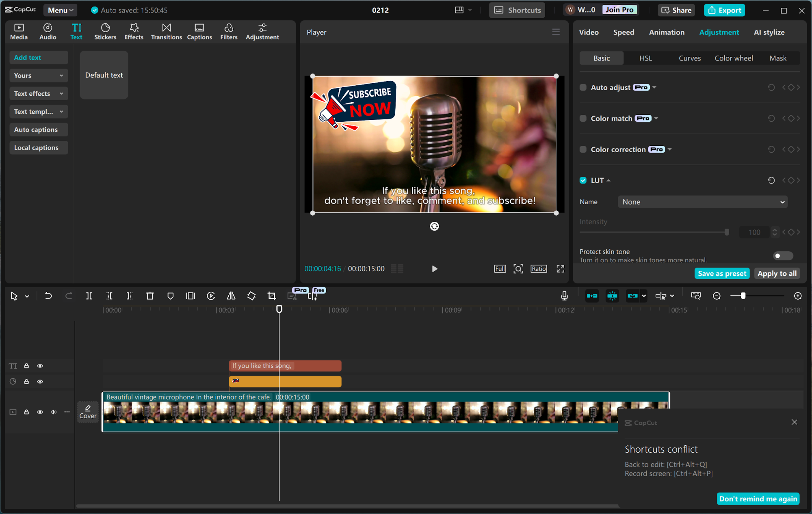Click the timeline zoom out icon
Screen dimensions: 812x514
point(717,296)
